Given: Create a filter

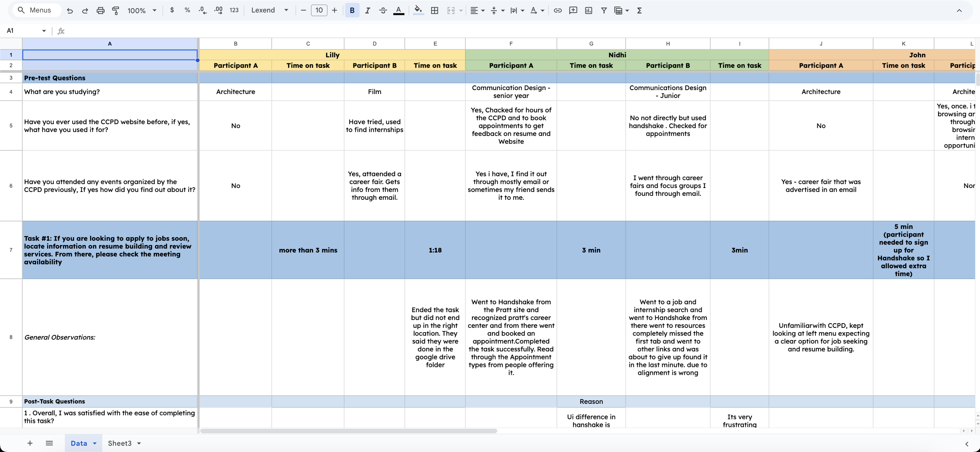Looking at the screenshot, I should pos(604,10).
